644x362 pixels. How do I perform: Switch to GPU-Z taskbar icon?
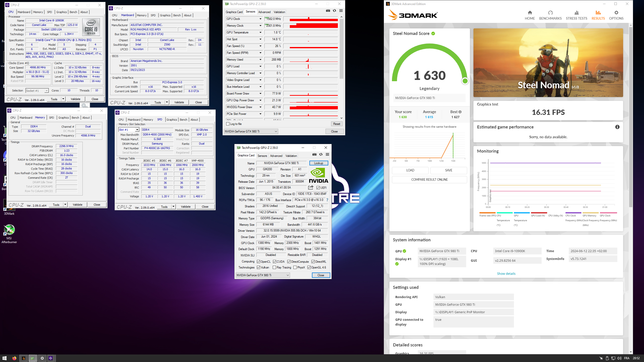[x=32, y=358]
